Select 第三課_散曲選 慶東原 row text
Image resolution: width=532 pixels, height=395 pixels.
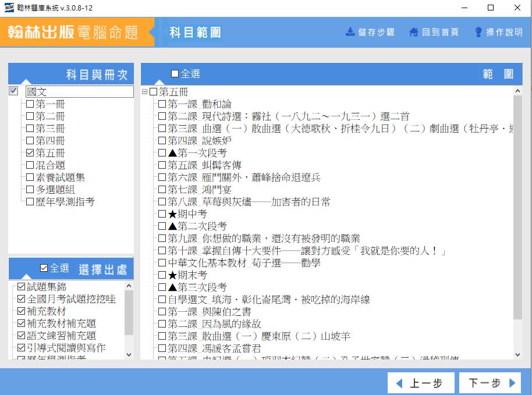(x=258, y=336)
